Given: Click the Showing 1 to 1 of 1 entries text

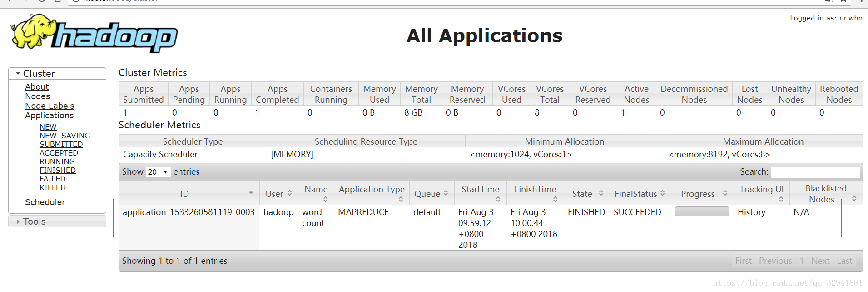Looking at the screenshot, I should [x=175, y=261].
